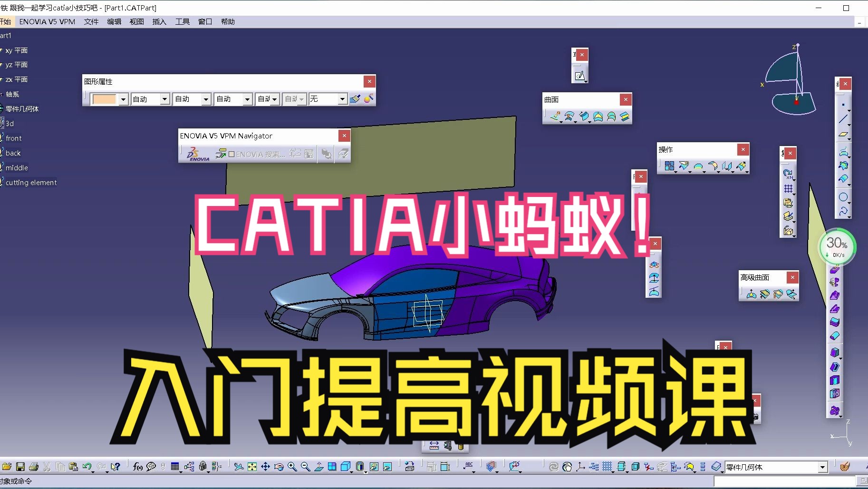This screenshot has height=489, width=868.
Task: Zoom out with the magnifier minus
Action: point(305,467)
